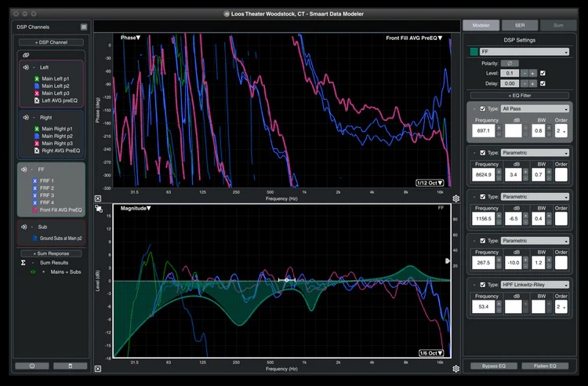Image resolution: width=588 pixels, height=386 pixels.
Task: Click the + EQ Filter button
Action: pyautogui.click(x=519, y=94)
